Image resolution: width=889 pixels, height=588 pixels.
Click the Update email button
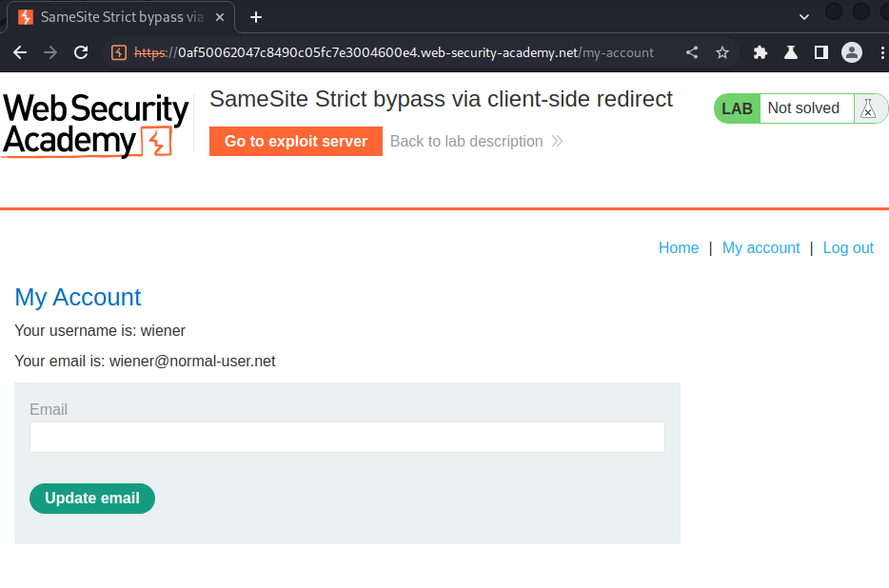(x=92, y=499)
